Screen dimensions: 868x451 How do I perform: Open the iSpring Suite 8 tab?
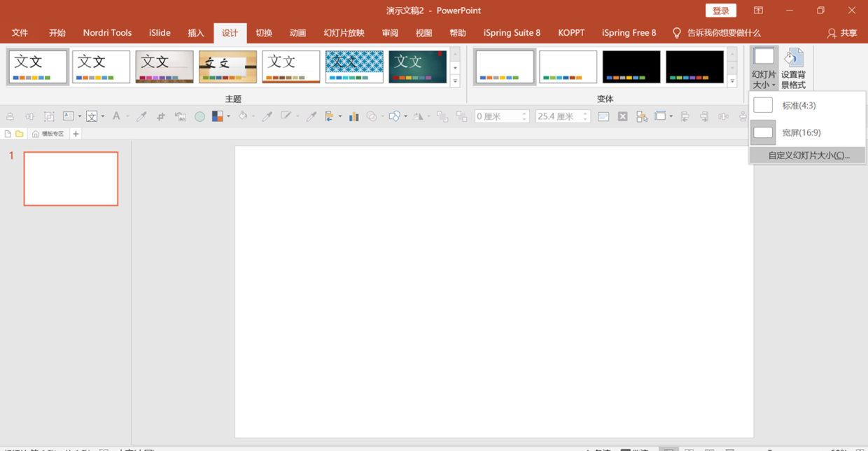(x=512, y=33)
